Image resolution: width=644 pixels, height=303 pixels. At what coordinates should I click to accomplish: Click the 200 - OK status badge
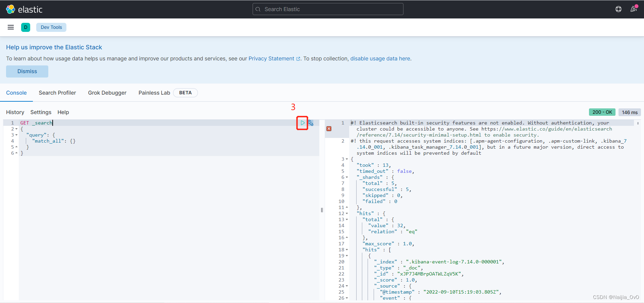602,112
